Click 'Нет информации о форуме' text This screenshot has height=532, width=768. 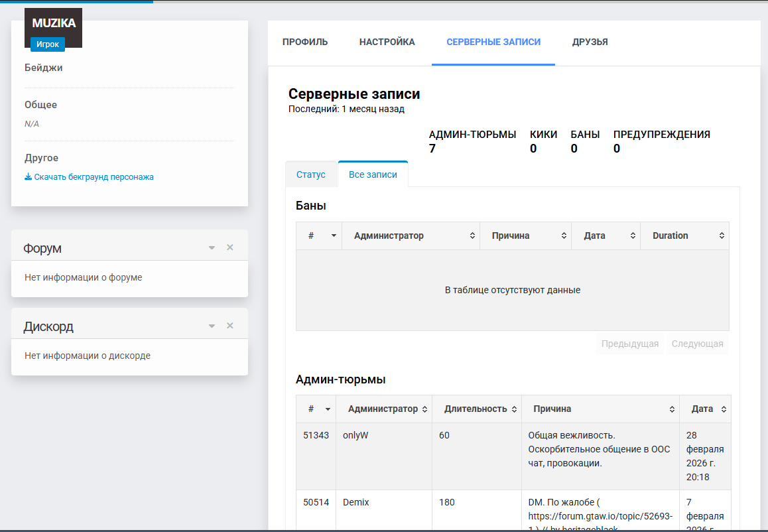click(84, 277)
